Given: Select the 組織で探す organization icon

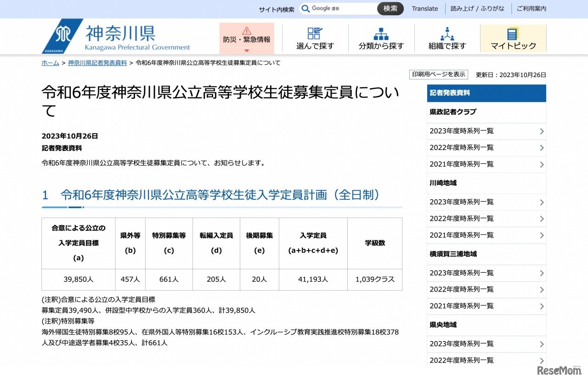Looking at the screenshot, I should point(447,34).
